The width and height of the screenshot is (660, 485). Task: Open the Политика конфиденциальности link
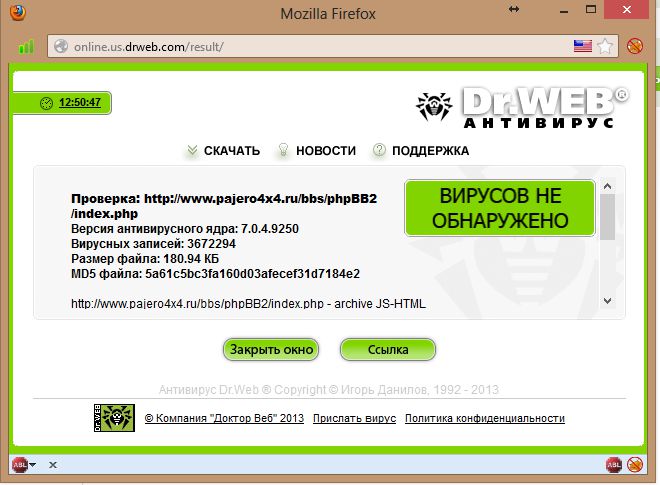pyautogui.click(x=485, y=418)
